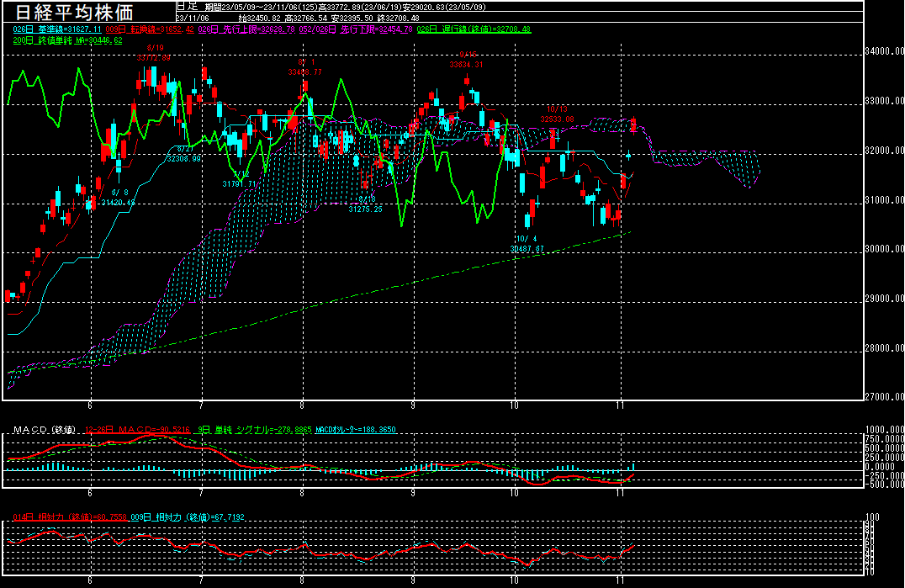Click the 終32708.48 closing price value
Viewport: 905px width, 588px height.
(x=398, y=18)
